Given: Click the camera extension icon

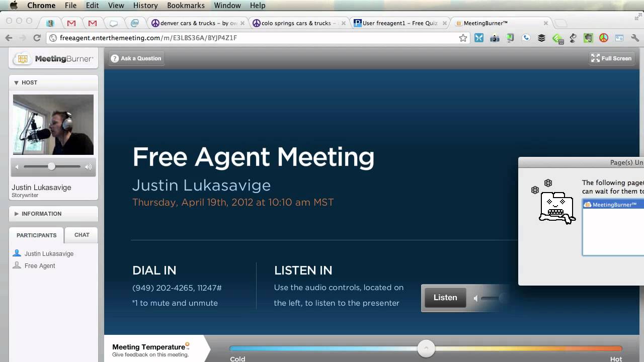Looking at the screenshot, I should pyautogui.click(x=495, y=38).
